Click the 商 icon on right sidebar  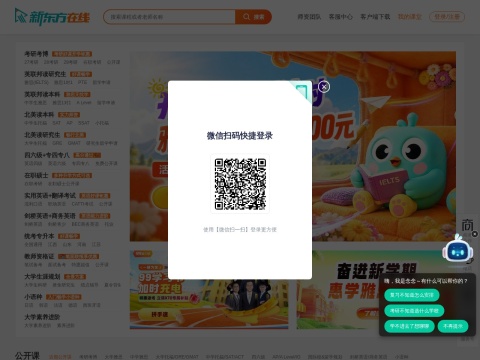(467, 226)
